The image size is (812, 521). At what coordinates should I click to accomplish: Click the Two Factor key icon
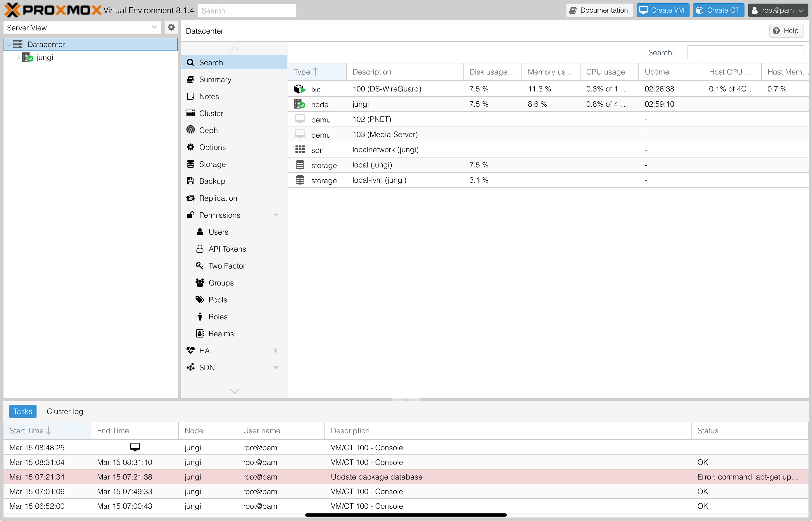[x=200, y=266]
